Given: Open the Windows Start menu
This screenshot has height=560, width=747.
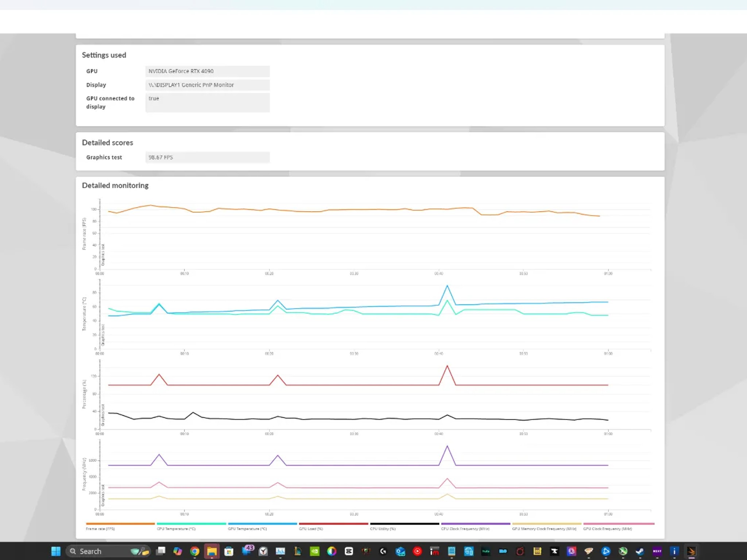Looking at the screenshot, I should 56,551.
